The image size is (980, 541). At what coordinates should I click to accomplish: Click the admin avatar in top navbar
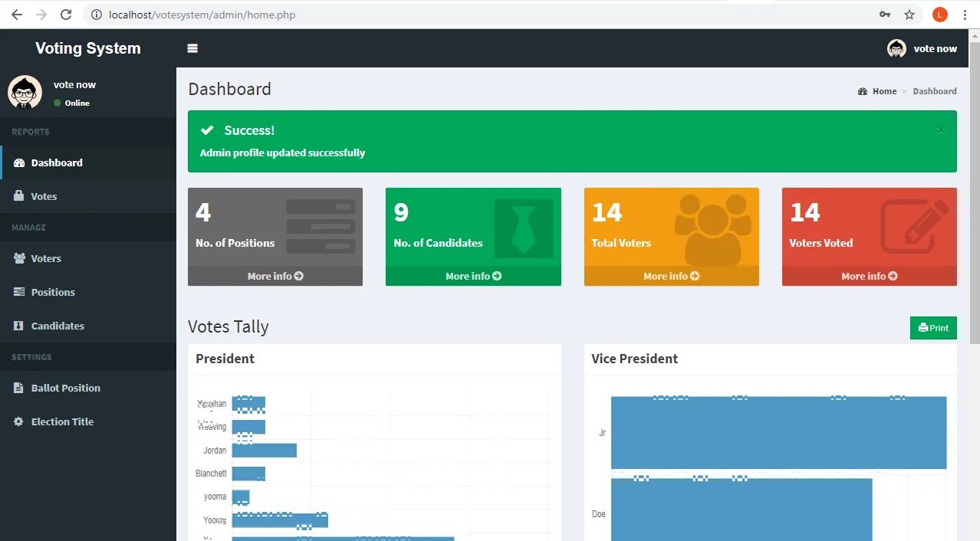tap(896, 48)
